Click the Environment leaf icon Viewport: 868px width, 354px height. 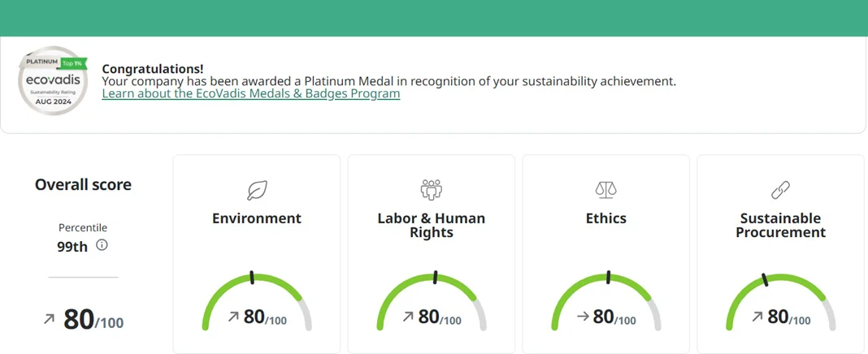tap(257, 191)
